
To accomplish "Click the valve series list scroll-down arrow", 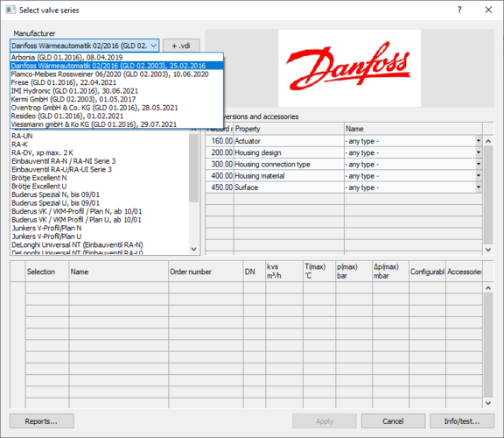I will [x=193, y=249].
